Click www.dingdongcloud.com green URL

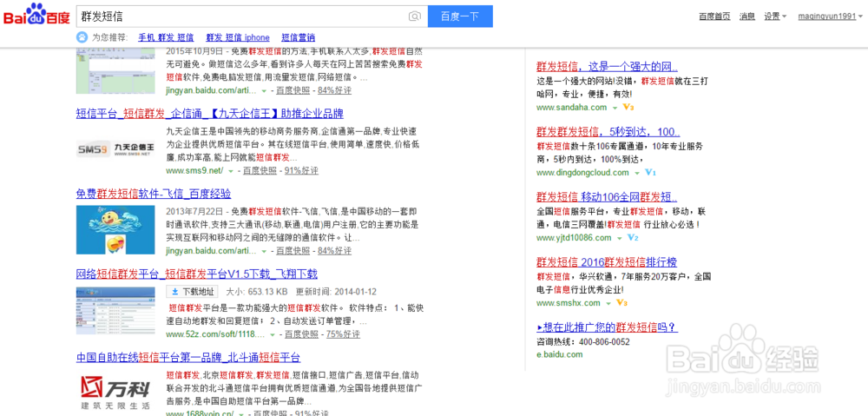[x=582, y=172]
